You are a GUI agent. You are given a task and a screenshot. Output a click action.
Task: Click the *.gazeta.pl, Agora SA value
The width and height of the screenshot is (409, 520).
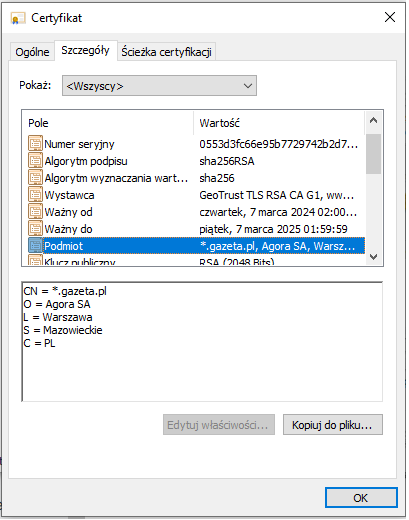[277, 246]
